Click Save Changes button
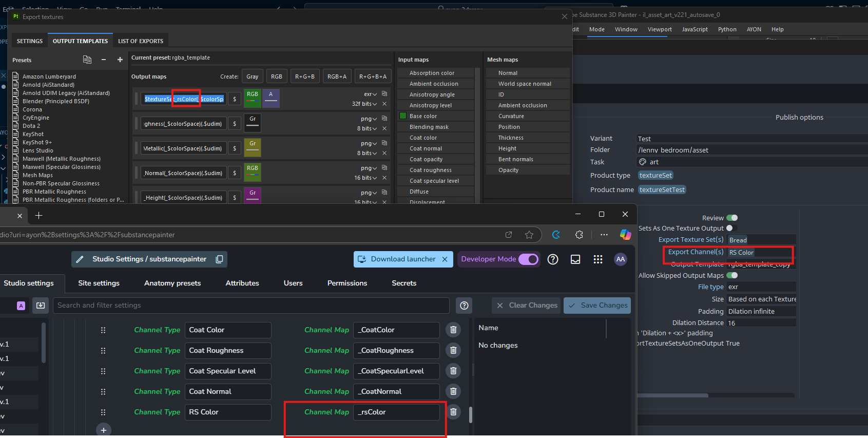 coord(597,306)
